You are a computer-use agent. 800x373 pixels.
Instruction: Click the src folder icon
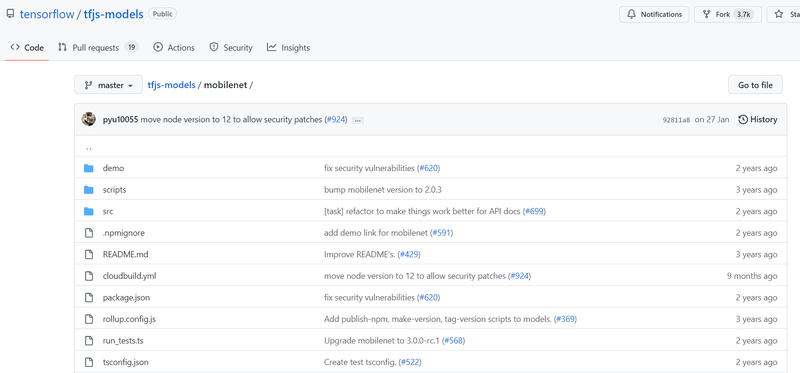click(x=89, y=211)
